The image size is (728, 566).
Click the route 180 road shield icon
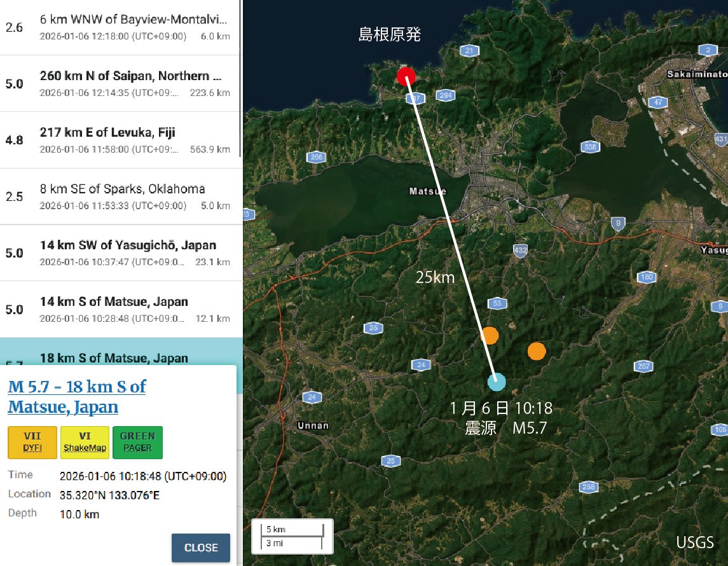[x=647, y=277]
